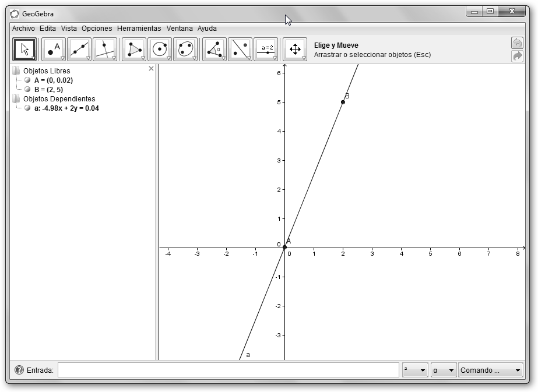This screenshot has width=538, height=392.
Task: Open the Comando dropdown list
Action: 490,370
